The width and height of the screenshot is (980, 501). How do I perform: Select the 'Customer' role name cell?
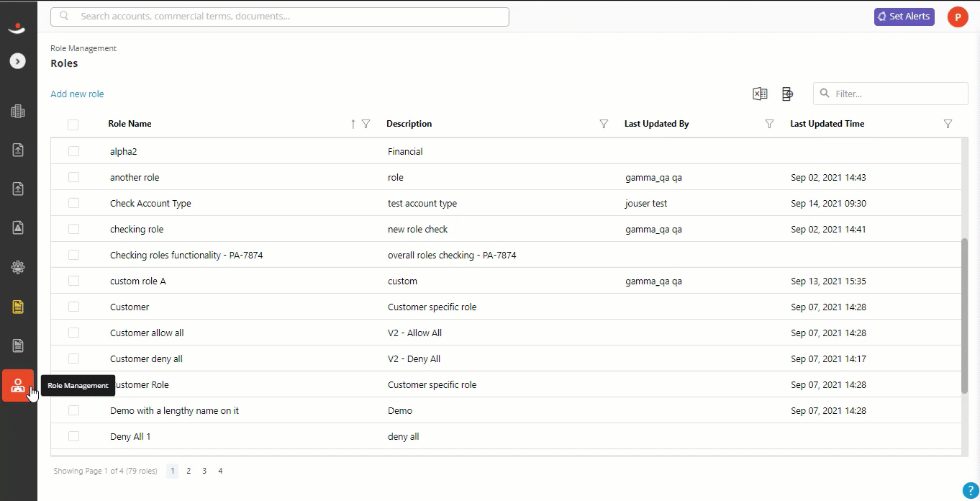pyautogui.click(x=130, y=307)
